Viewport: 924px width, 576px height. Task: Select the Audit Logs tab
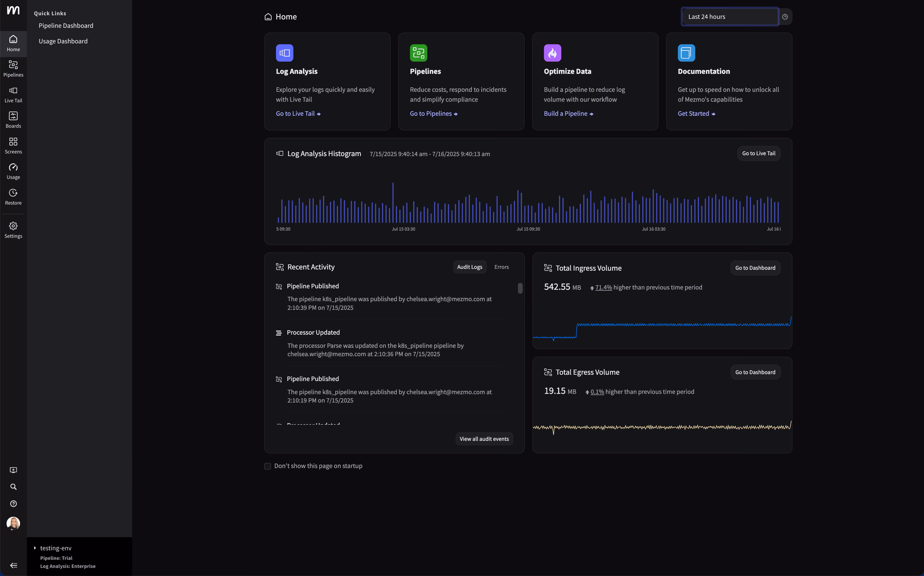coord(469,267)
